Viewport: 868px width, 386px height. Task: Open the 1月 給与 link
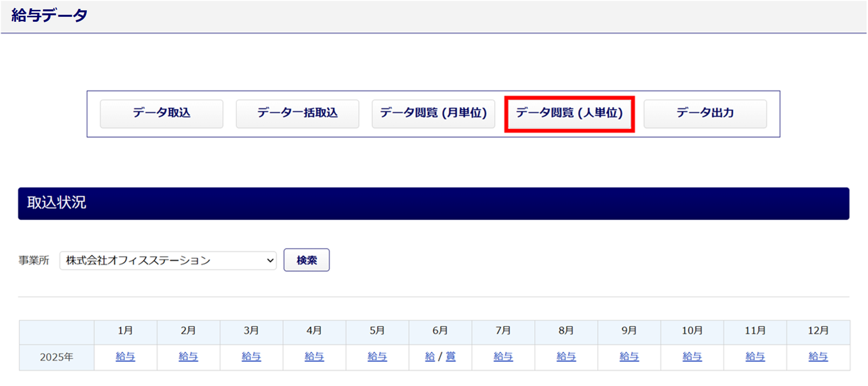125,356
